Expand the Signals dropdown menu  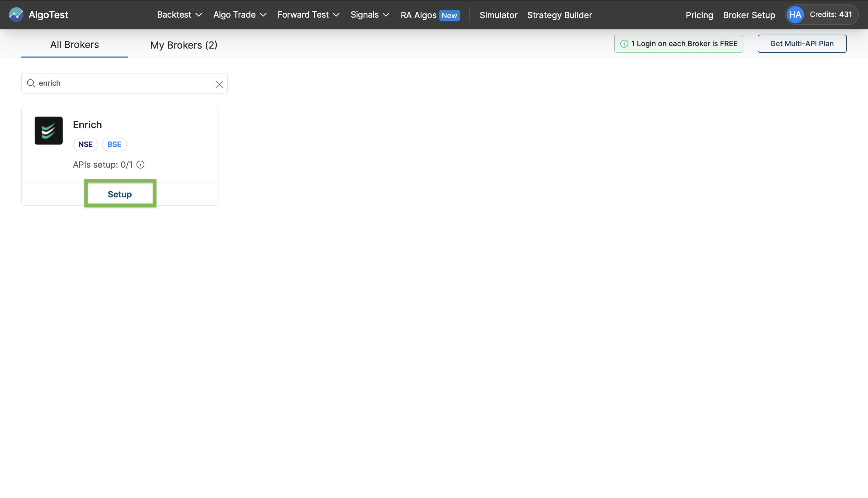tap(370, 15)
